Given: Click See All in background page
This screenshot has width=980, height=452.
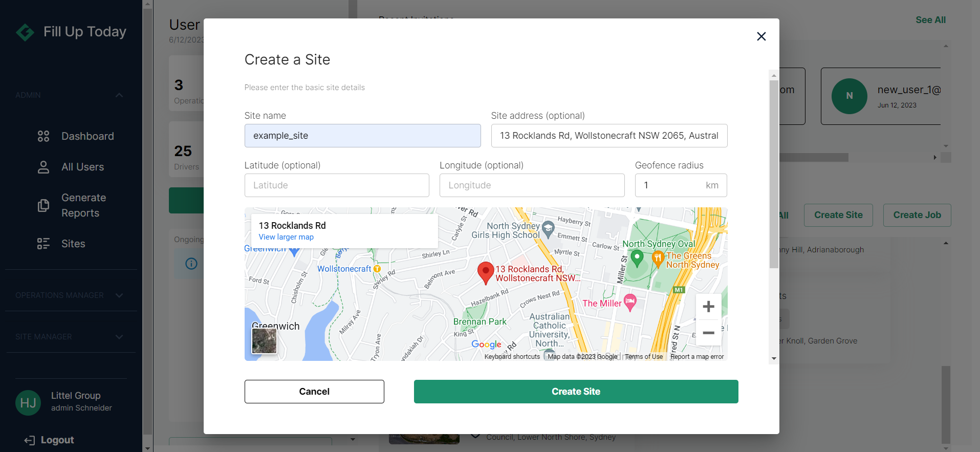Looking at the screenshot, I should click(930, 20).
